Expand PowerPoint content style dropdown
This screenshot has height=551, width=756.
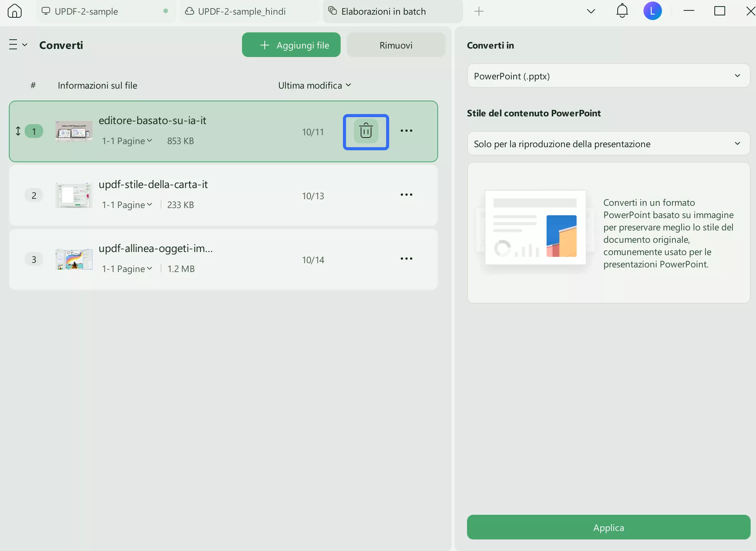pos(608,144)
